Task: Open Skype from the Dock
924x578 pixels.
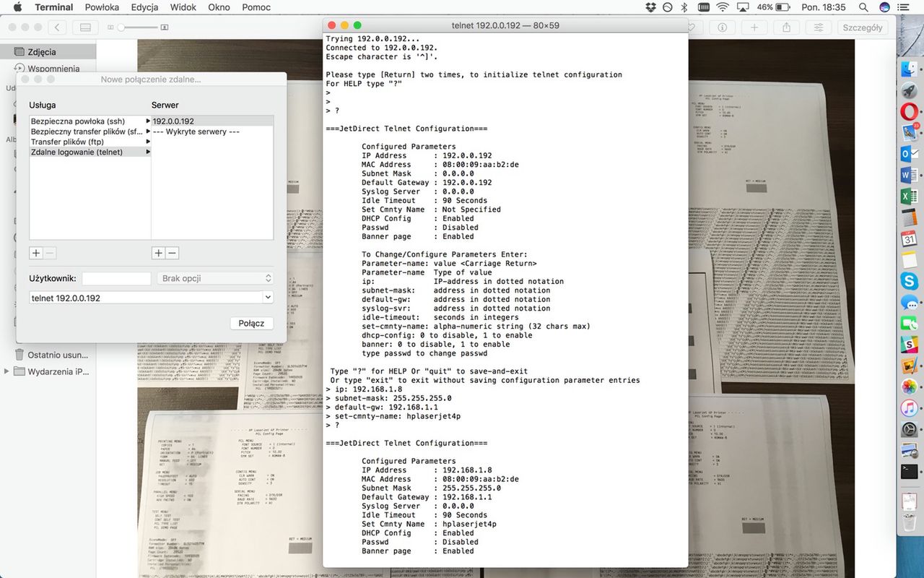Action: [x=910, y=281]
